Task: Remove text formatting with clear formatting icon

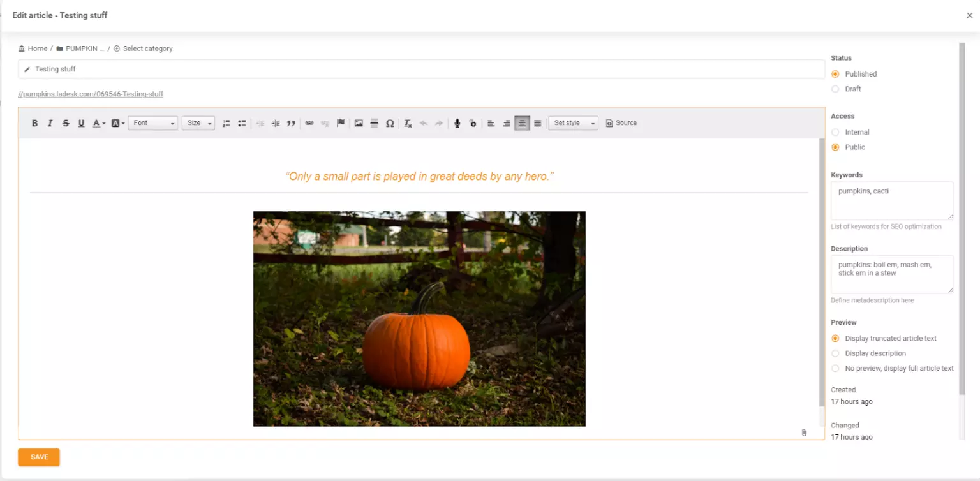Action: pos(407,123)
